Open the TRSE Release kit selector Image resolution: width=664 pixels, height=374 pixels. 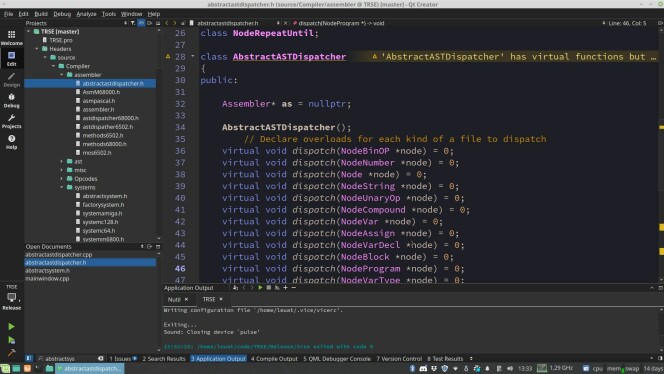click(11, 298)
